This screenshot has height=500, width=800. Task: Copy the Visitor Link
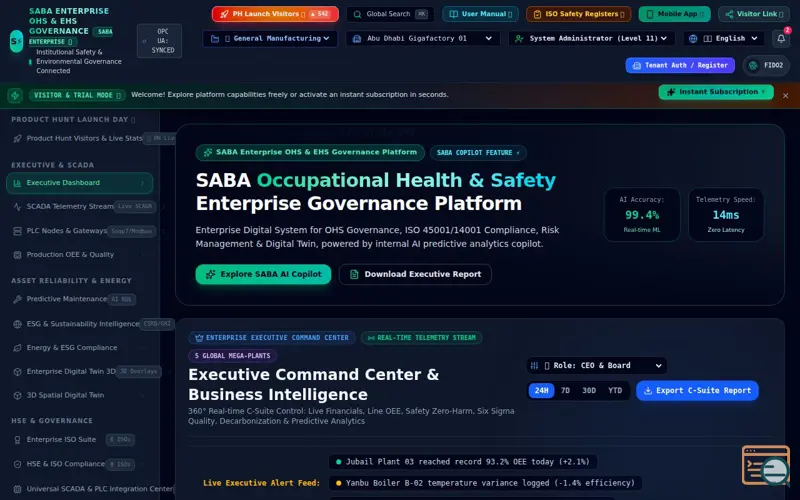[754, 14]
